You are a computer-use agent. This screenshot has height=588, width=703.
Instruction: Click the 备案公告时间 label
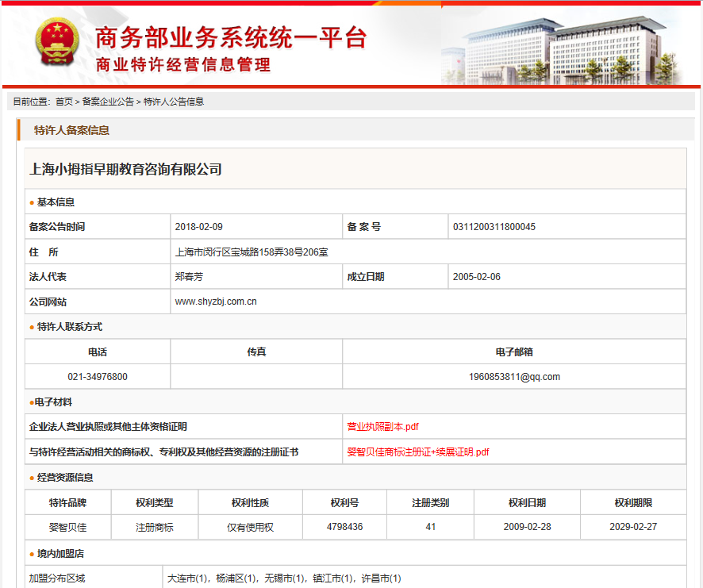57,227
